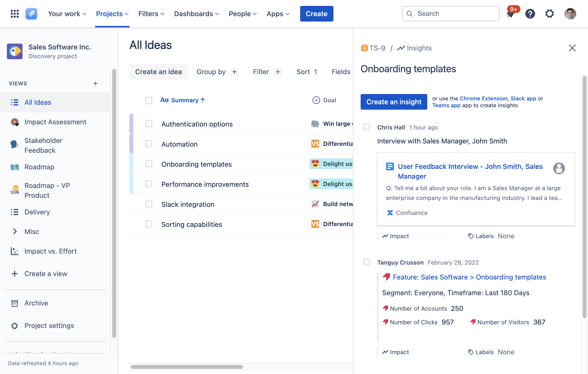Open the Projects dropdown
The width and height of the screenshot is (588, 374).
112,14
